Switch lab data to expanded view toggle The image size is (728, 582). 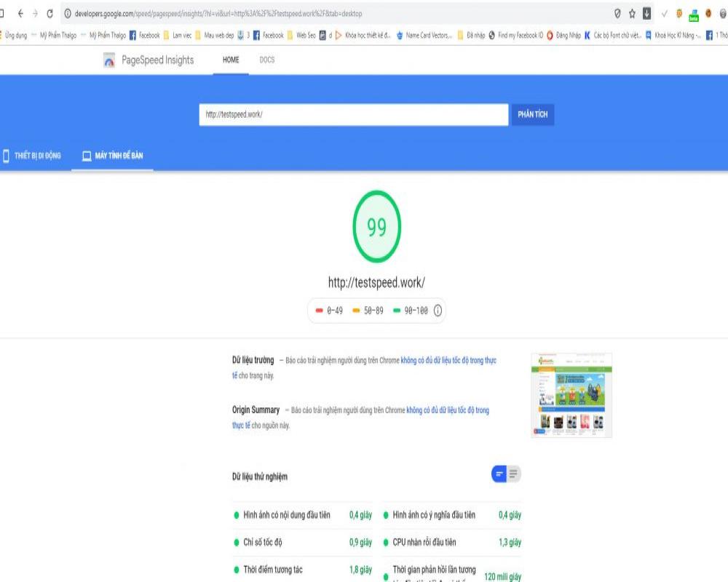[x=514, y=474]
